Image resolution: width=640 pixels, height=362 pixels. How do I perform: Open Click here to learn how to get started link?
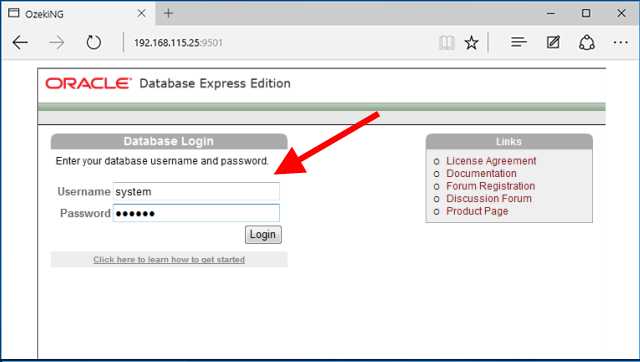169,260
